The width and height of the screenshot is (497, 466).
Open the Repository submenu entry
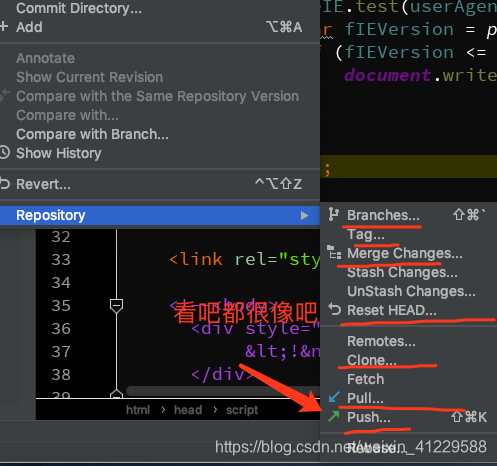(x=160, y=215)
